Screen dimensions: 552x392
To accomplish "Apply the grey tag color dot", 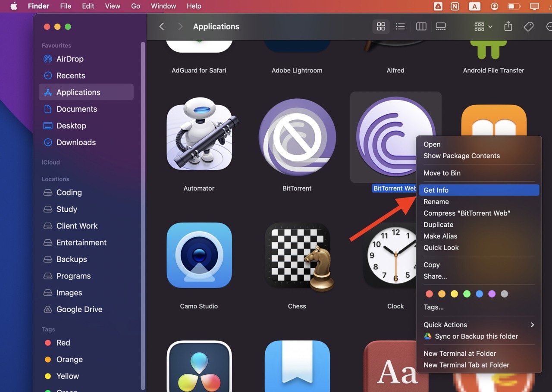I will (504, 294).
